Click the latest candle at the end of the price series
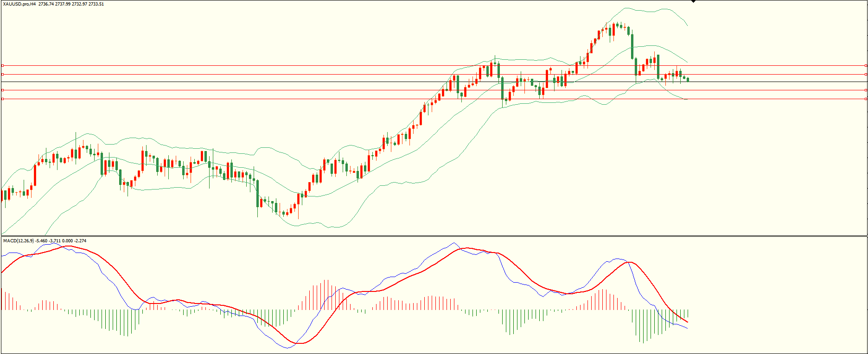This screenshot has width=868, height=354. tap(688, 80)
